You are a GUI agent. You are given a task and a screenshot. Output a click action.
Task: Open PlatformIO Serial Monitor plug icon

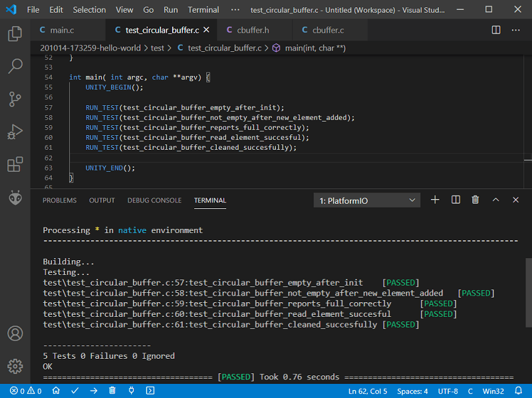point(132,391)
